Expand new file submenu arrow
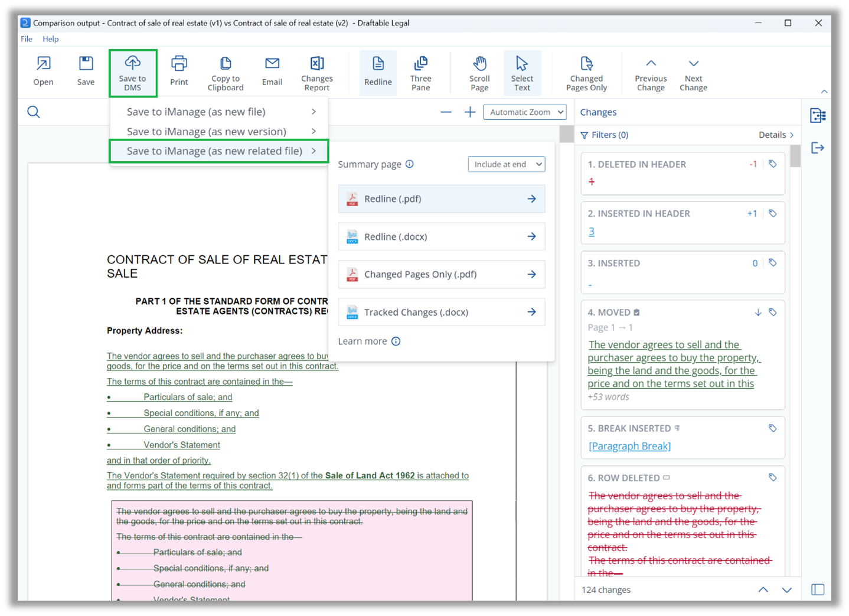This screenshot has height=616, width=849. (x=314, y=112)
